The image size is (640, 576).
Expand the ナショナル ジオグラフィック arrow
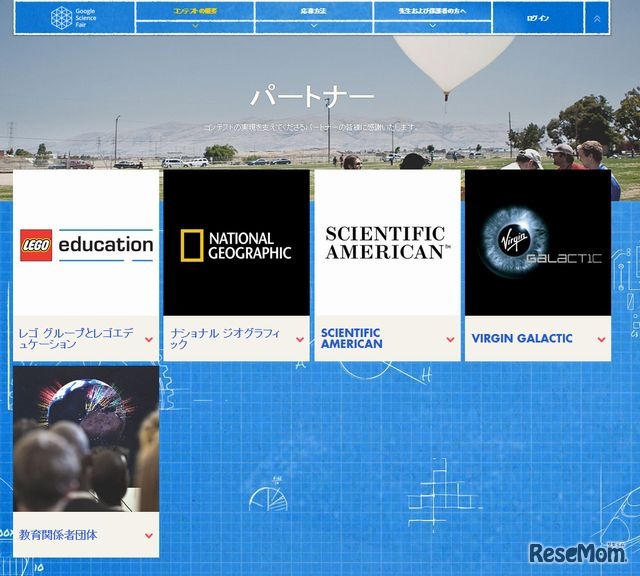[x=300, y=339]
